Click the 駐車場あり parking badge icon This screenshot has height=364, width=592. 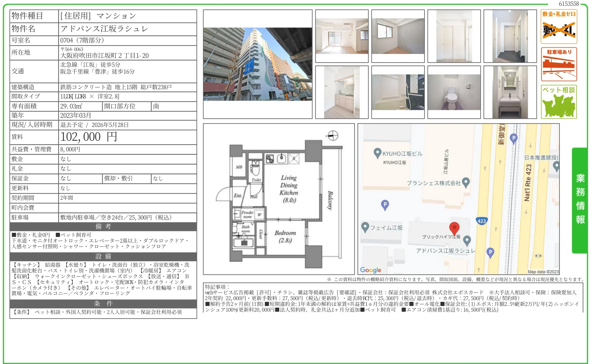[559, 64]
